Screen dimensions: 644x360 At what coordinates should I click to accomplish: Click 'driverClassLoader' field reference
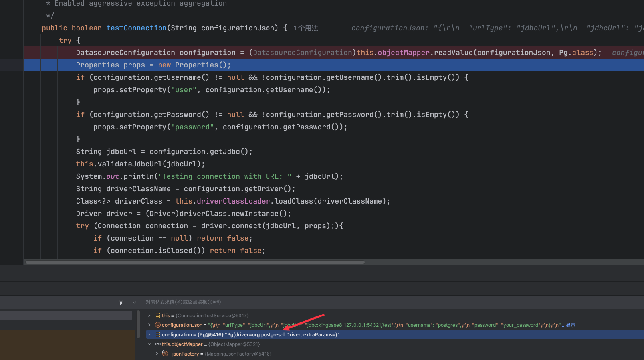pyautogui.click(x=234, y=201)
